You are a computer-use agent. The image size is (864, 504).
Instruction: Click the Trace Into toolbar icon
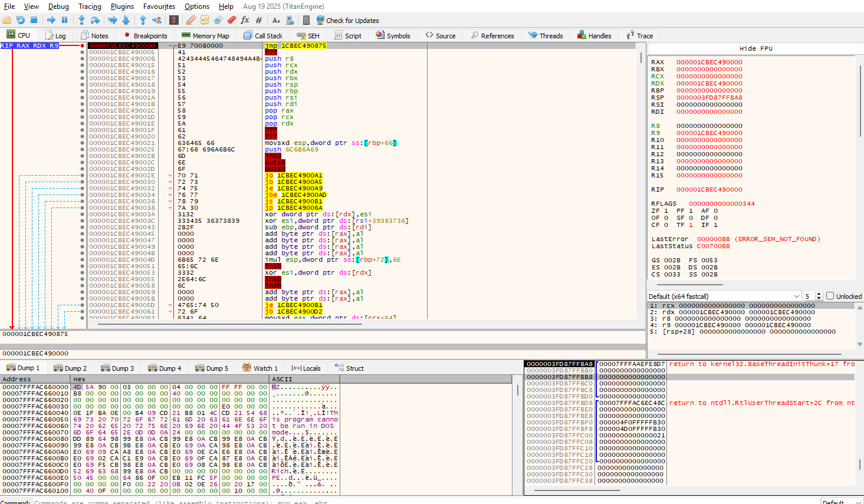(x=112, y=20)
